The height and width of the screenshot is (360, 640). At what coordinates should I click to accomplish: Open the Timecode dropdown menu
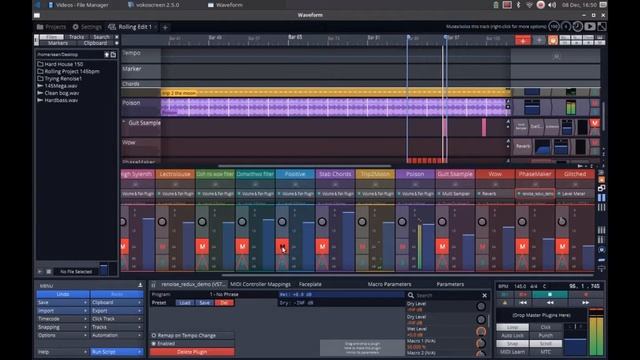(63, 319)
